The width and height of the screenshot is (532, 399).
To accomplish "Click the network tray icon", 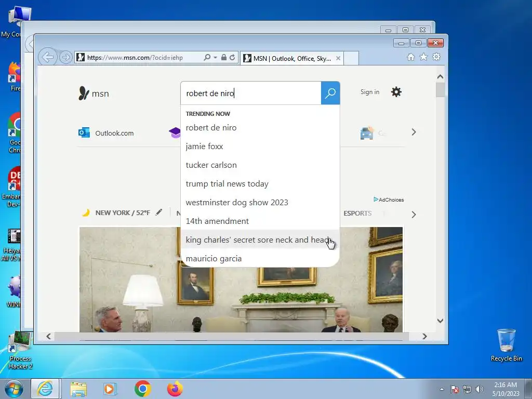I will 467,389.
